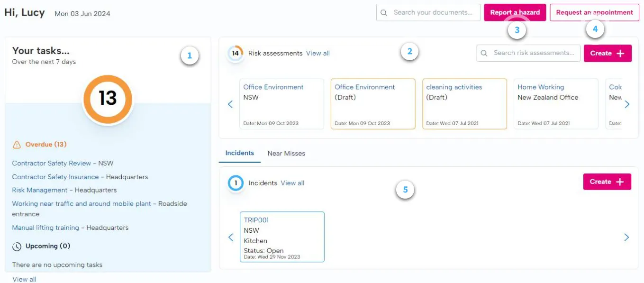Viewport: 644px width, 283px height.
Task: Click the incidents count badge showing 1
Action: (x=236, y=183)
